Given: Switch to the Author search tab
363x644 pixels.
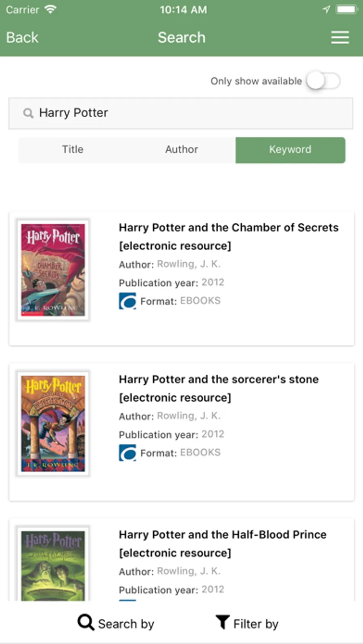Looking at the screenshot, I should click(x=181, y=150).
